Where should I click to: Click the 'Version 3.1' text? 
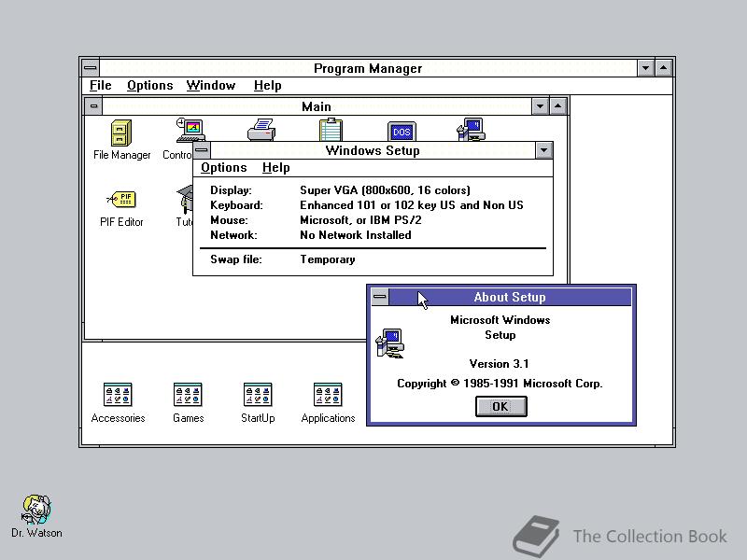click(499, 364)
